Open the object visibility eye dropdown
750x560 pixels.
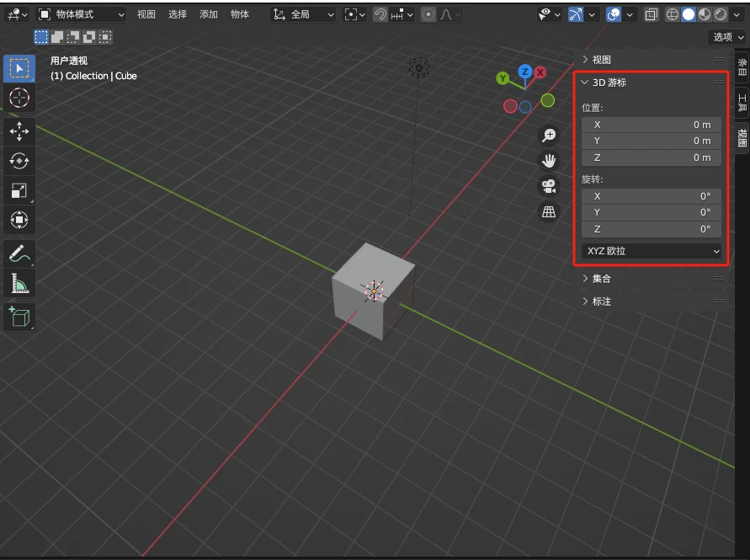click(549, 14)
